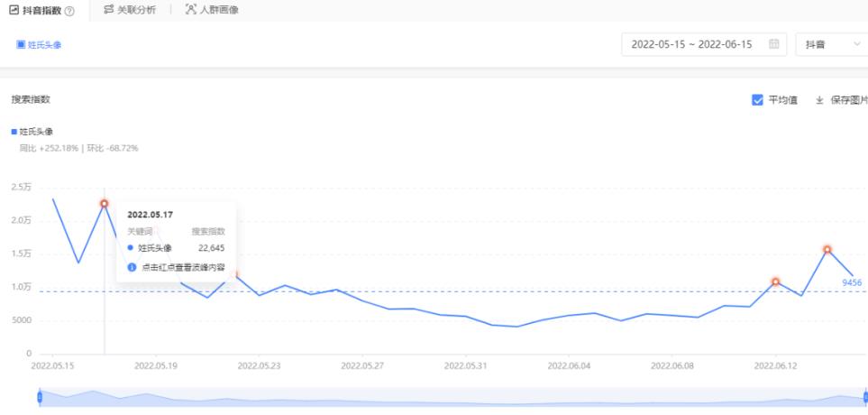Viewport: 868px width, 415px height.
Task: Click the blue info icon in the tooltip
Action: [132, 267]
